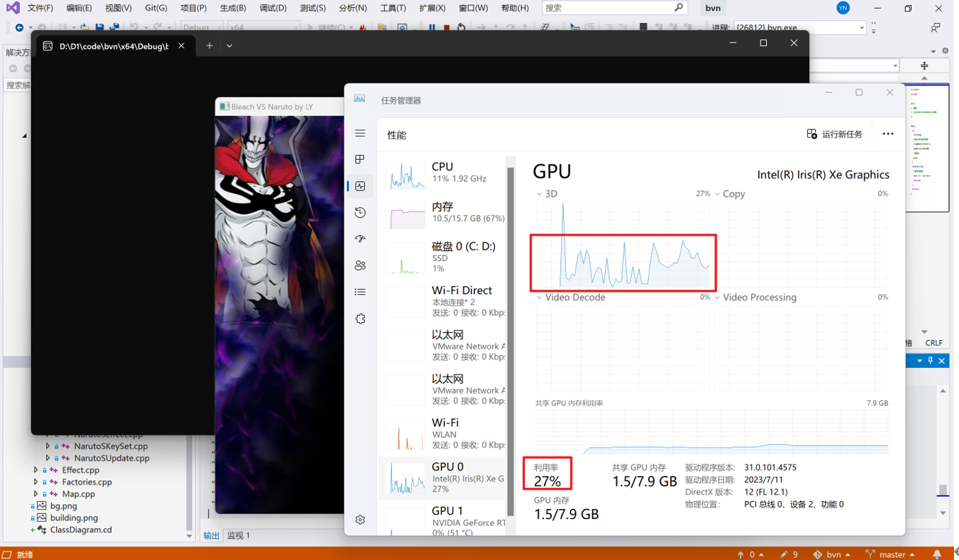Click the notification bell in the status bar
The width and height of the screenshot is (959, 560).
click(937, 554)
